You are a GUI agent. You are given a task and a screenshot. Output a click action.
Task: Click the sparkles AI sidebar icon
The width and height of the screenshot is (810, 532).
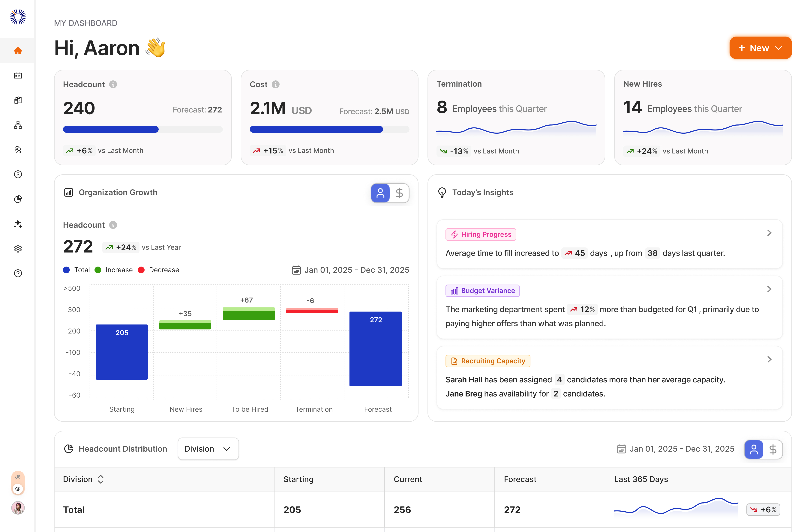(18, 224)
